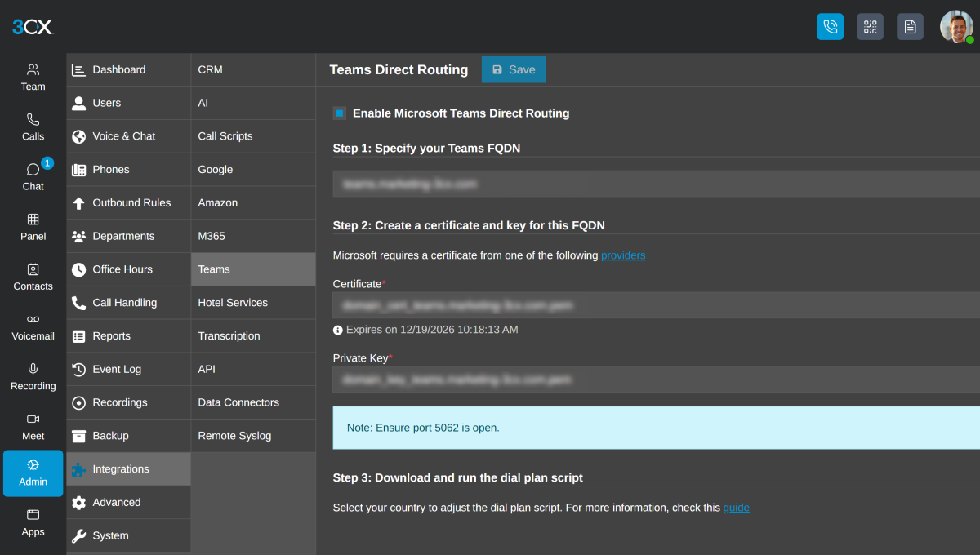Select Admin in left sidebar
Screen dimensions: 980x555
[33, 473]
